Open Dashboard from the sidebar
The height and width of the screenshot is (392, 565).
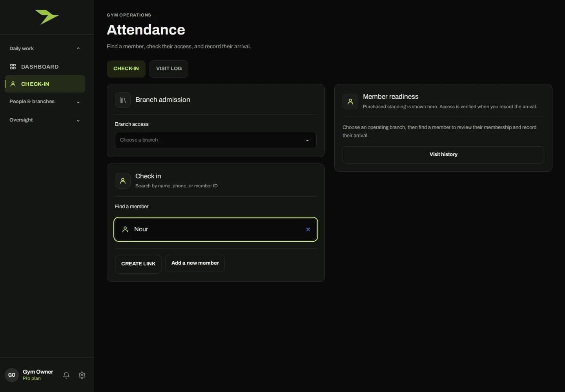(45, 67)
